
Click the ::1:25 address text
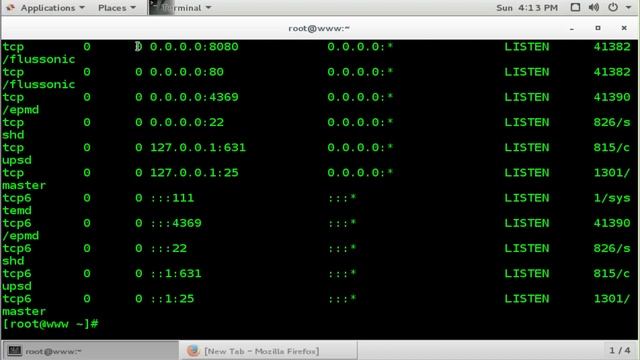172,299
